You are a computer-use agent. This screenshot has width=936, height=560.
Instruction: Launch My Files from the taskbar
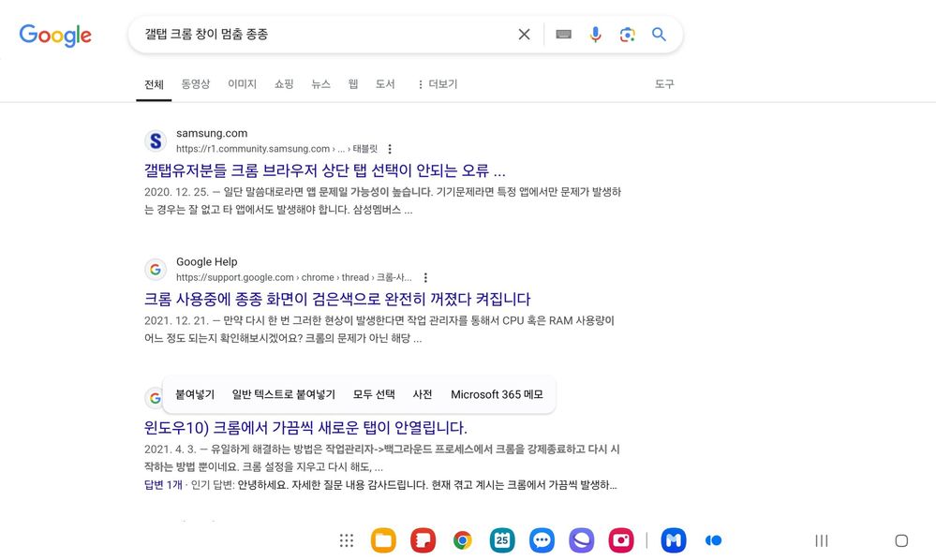pos(383,540)
